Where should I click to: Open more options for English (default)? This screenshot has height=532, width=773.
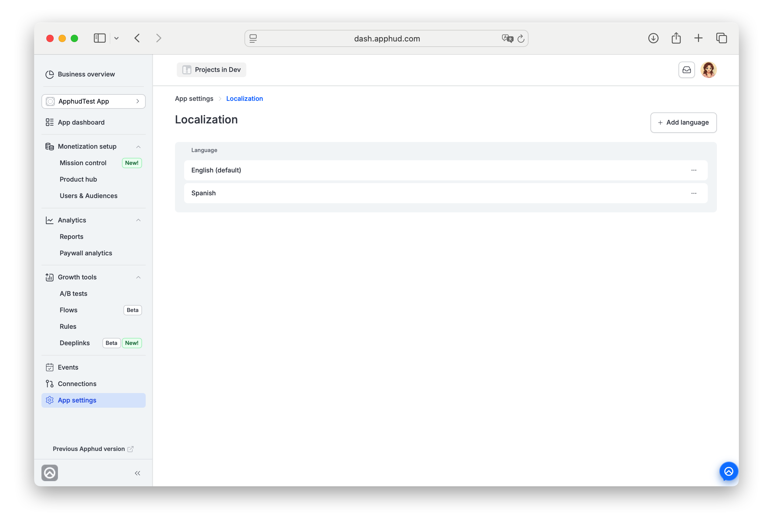click(x=694, y=170)
